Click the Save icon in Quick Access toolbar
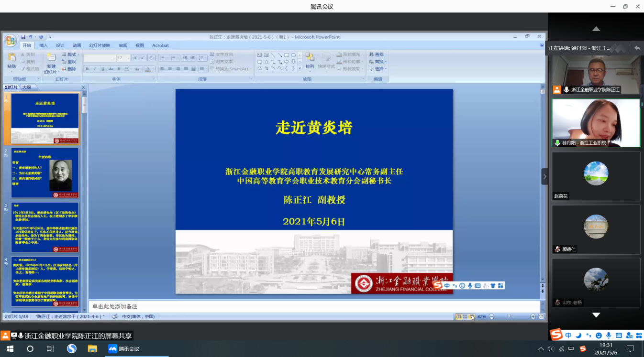Viewport: 644px width, 357px height. point(23,37)
